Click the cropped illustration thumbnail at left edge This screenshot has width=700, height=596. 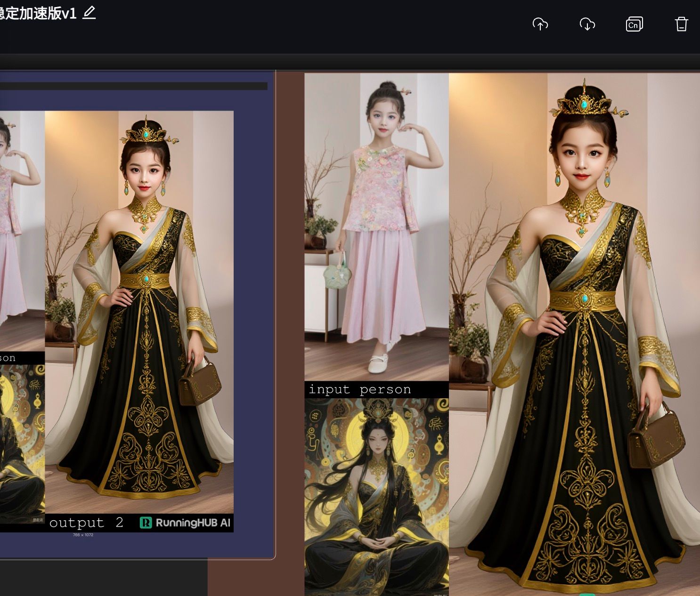pyautogui.click(x=22, y=443)
